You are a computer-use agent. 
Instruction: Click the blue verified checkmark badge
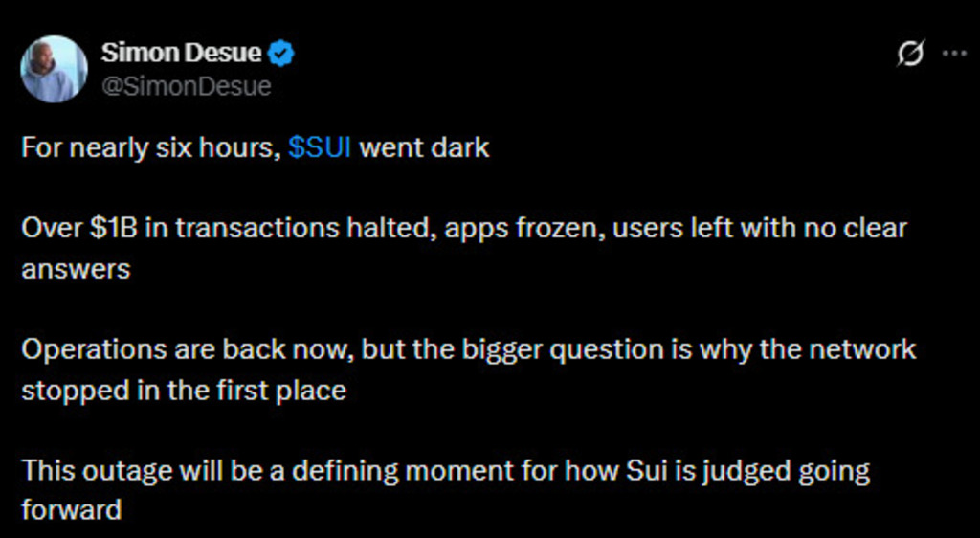(281, 55)
